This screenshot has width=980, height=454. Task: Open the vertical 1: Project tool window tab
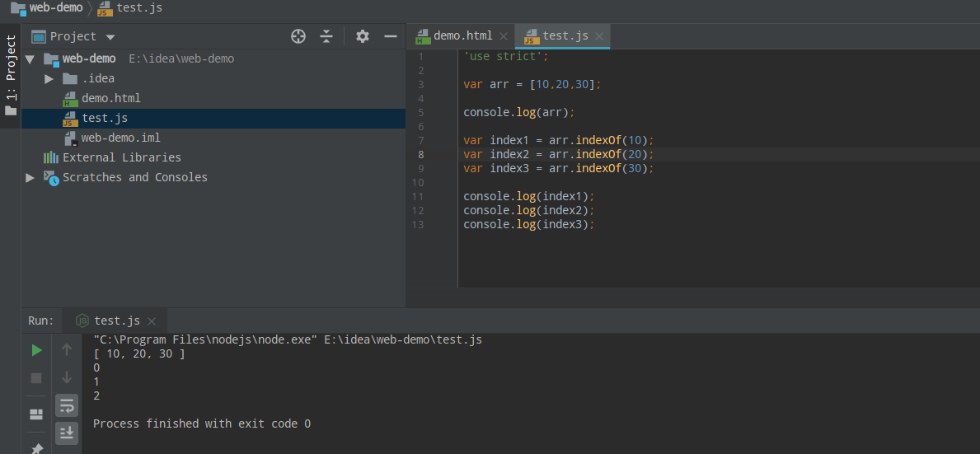click(x=11, y=76)
